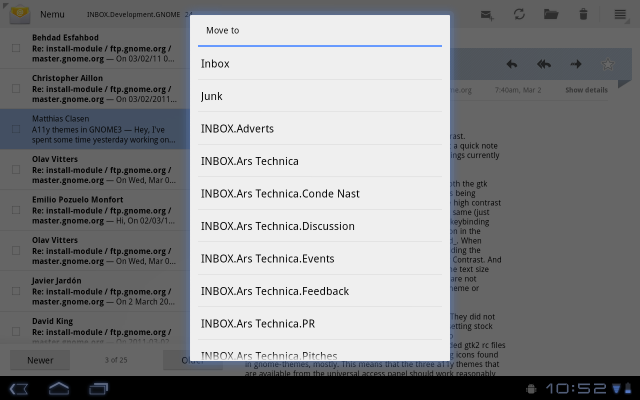
Task: Tap the reply-all double arrow icon
Action: (x=544, y=64)
